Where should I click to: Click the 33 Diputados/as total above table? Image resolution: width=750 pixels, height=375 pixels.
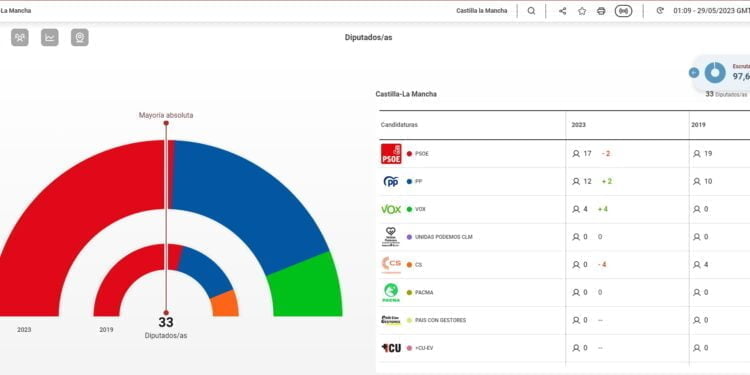pos(726,94)
